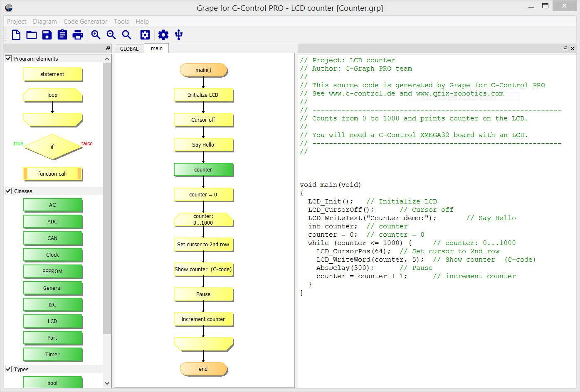Click the 'increment counter' flowchart block

tap(203, 319)
